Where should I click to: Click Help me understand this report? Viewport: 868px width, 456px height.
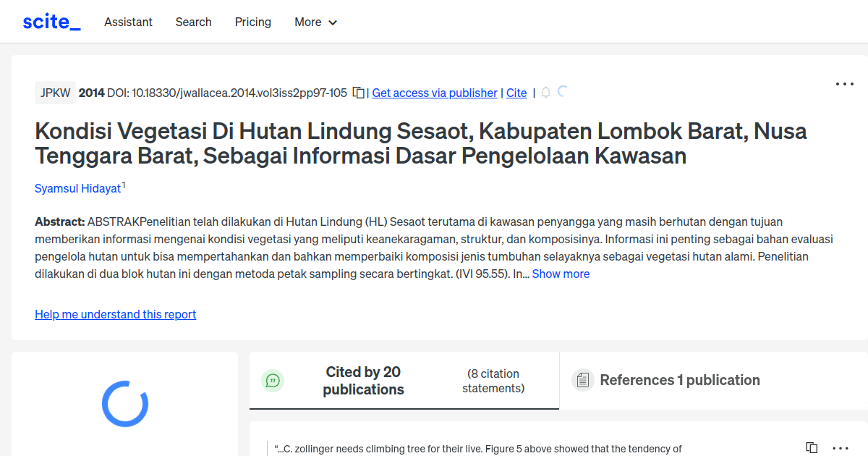[x=115, y=314]
